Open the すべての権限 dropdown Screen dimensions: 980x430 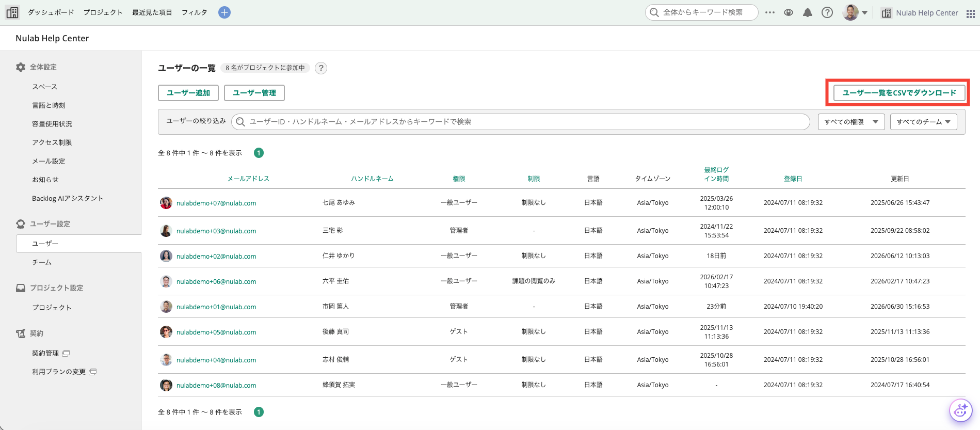click(851, 122)
